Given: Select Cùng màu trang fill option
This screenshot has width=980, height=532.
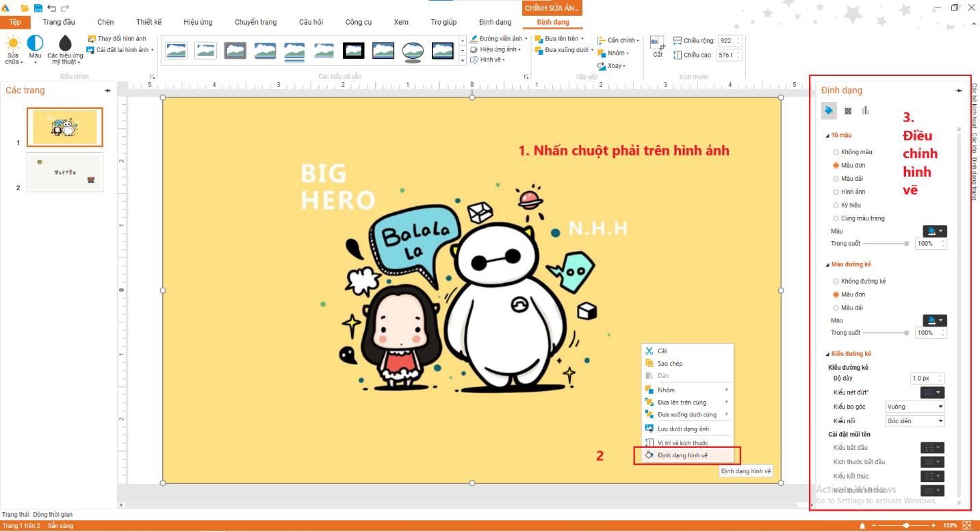Looking at the screenshot, I should (x=858, y=218).
